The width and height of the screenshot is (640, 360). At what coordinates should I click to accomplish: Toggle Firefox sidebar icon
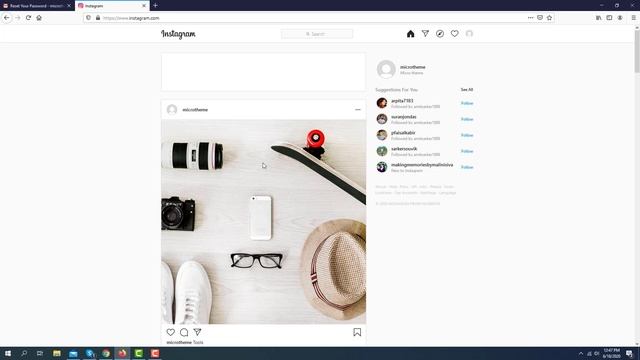click(x=609, y=18)
